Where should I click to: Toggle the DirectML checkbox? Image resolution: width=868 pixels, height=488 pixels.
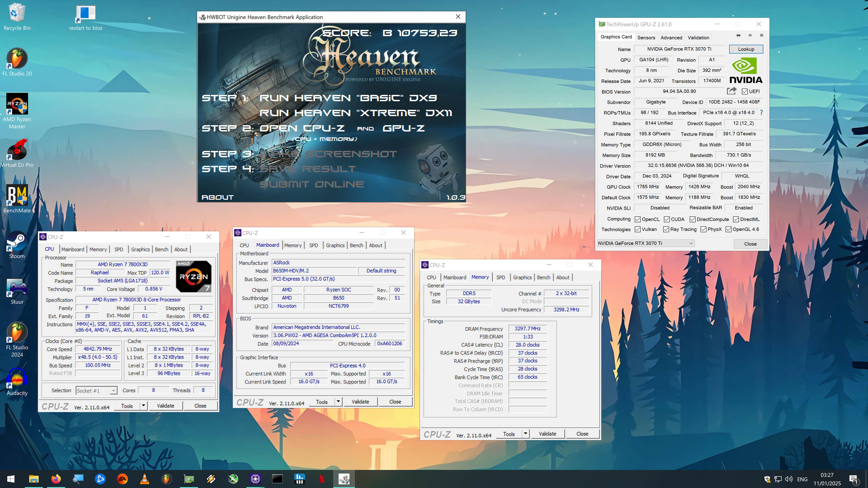pos(736,219)
